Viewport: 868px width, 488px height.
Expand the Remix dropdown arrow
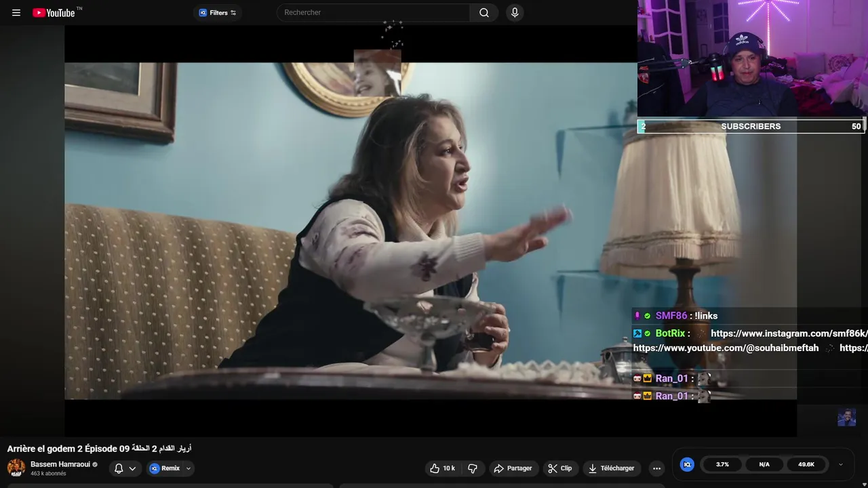(189, 468)
